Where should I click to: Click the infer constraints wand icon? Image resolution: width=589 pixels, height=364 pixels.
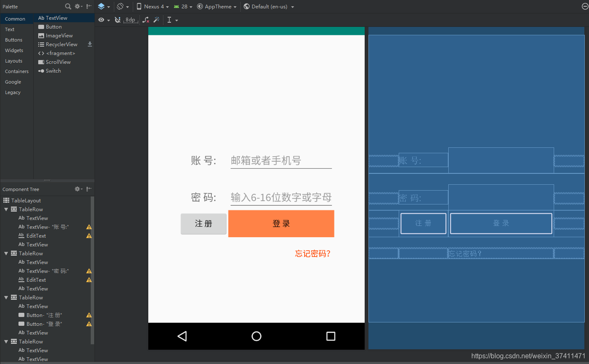(156, 20)
